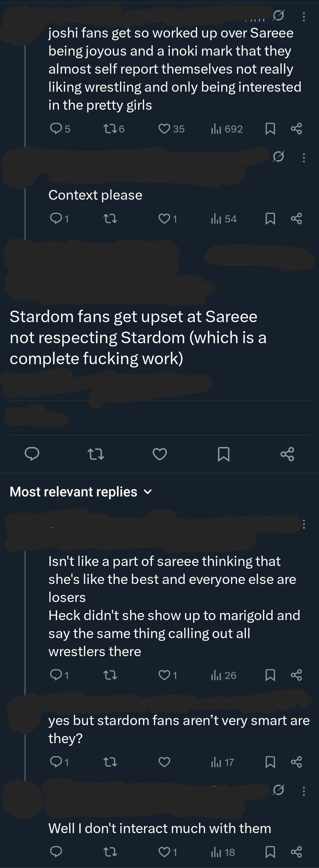
Task: Like the 'don't interact much' reply
Action: 165,852
